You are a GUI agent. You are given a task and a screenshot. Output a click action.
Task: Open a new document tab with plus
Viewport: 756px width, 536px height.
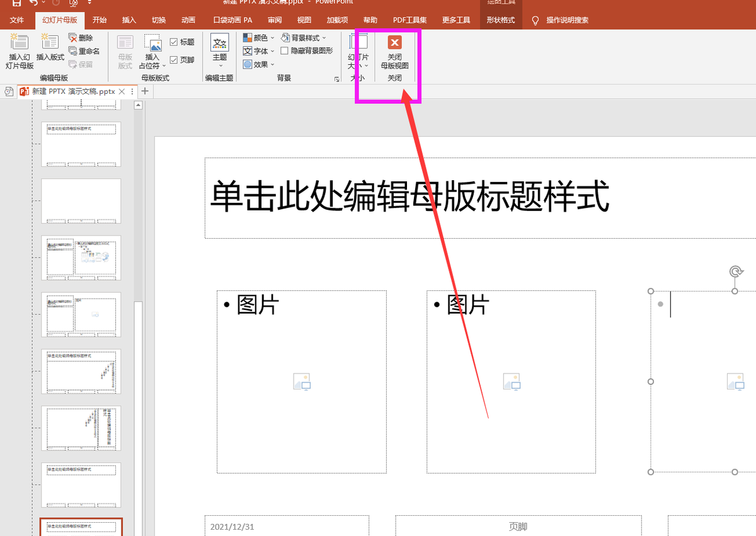pyautogui.click(x=145, y=91)
